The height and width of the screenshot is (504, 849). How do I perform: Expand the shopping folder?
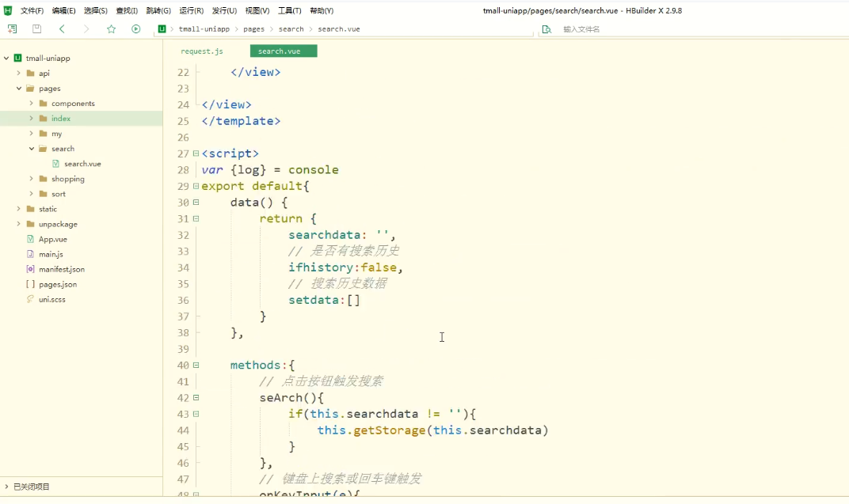click(31, 179)
